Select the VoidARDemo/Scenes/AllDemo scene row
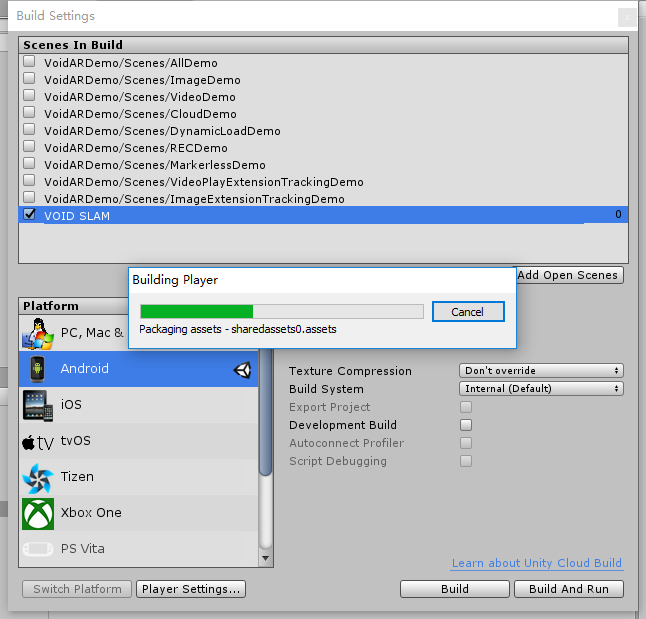Image resolution: width=646 pixels, height=619 pixels. pyautogui.click(x=323, y=63)
